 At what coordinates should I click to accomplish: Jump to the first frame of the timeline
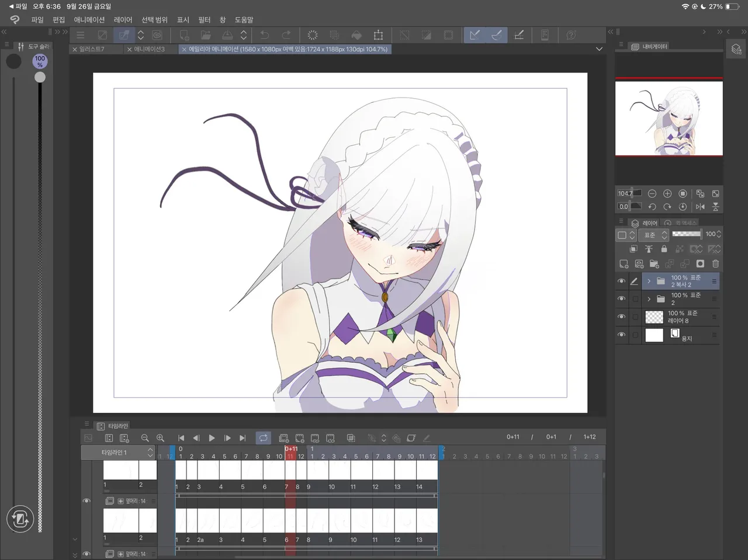181,438
